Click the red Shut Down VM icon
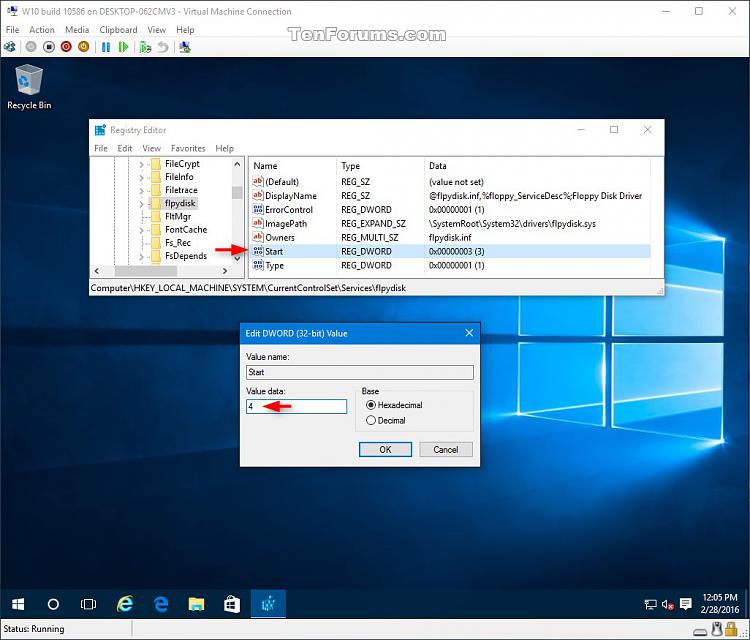Viewport: 750px width, 640px height. coord(66,47)
